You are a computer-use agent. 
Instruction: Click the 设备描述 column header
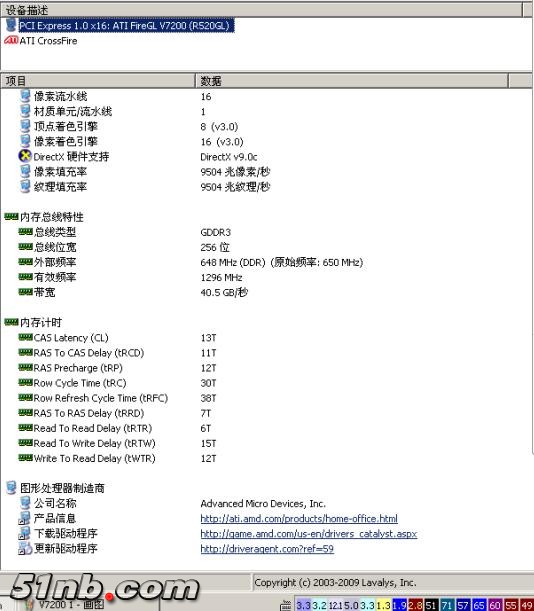click(261, 10)
